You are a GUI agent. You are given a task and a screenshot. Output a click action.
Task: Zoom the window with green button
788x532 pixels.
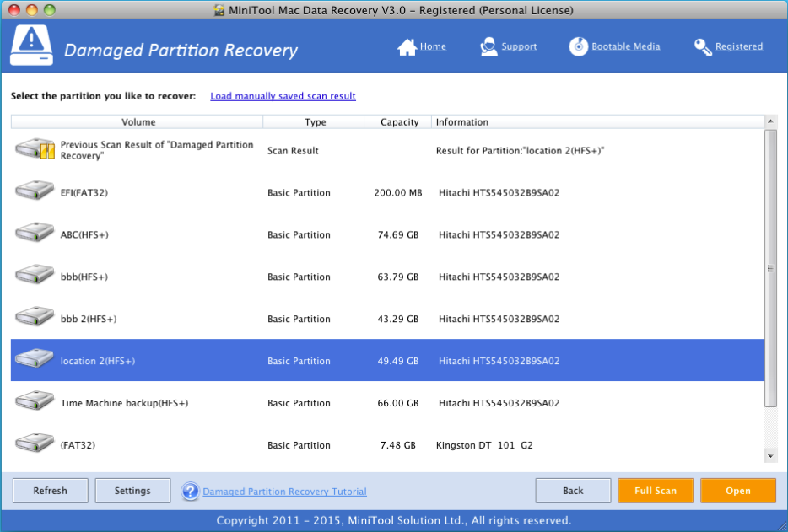tap(49, 10)
